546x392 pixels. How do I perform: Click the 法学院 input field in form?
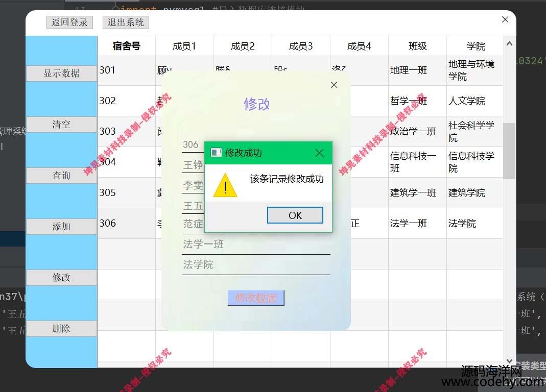(255, 265)
